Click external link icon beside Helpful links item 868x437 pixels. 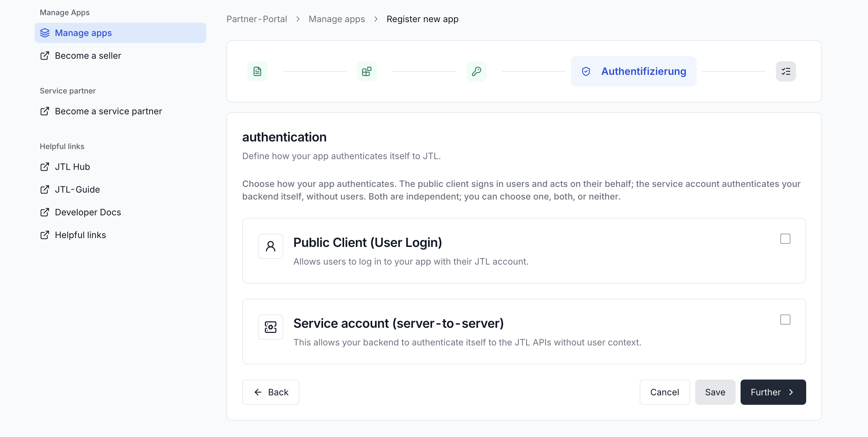point(45,235)
